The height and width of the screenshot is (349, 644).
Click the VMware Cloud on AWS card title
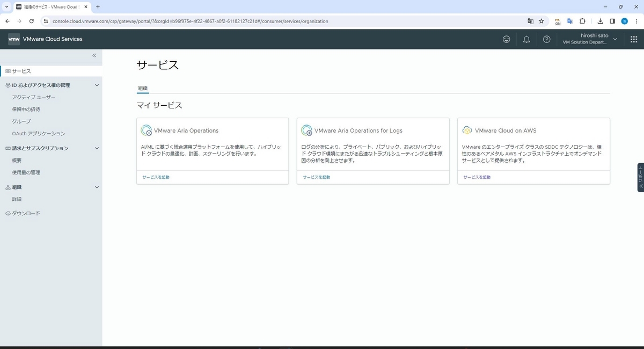point(506,130)
